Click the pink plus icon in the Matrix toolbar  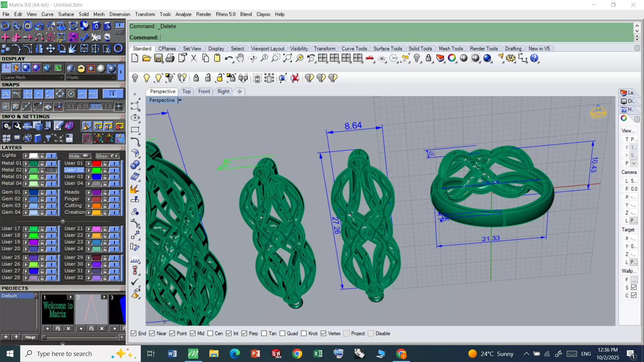tap(5, 37)
